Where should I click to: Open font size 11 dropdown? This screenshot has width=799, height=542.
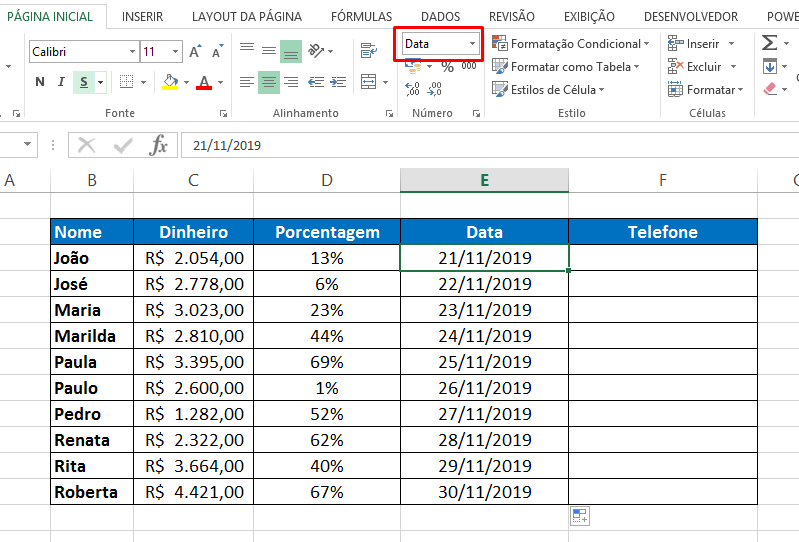pos(175,51)
